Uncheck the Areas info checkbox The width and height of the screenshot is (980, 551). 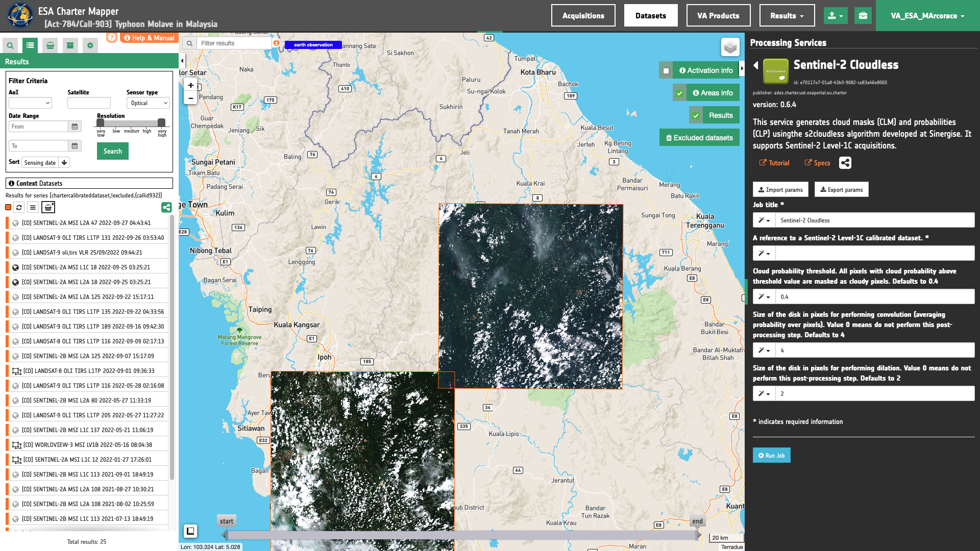pyautogui.click(x=679, y=93)
